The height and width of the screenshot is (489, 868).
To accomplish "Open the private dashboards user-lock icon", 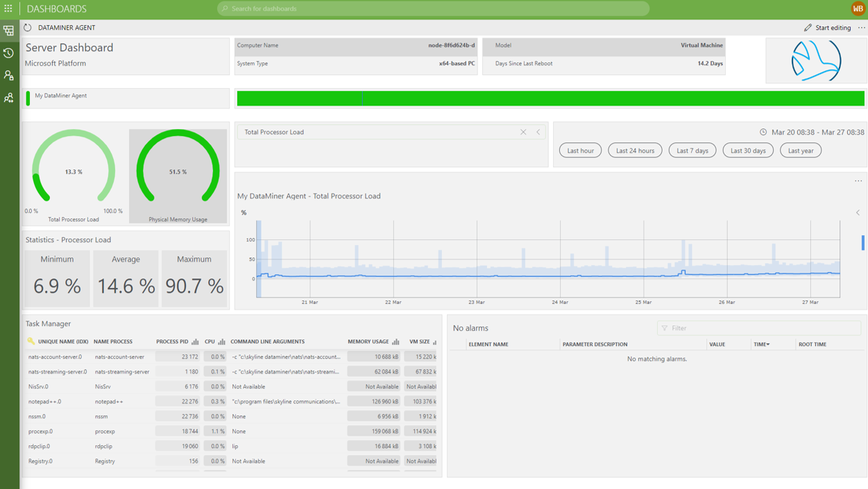I will (8, 75).
